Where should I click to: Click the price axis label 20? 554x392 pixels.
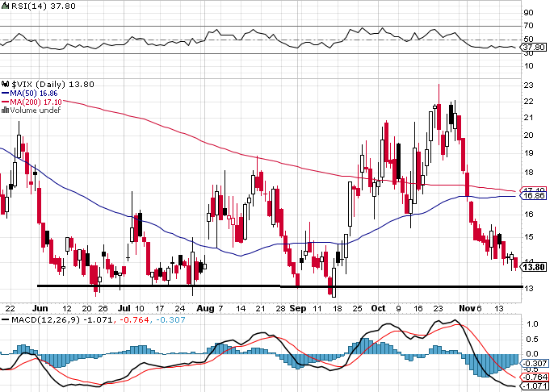coord(529,136)
